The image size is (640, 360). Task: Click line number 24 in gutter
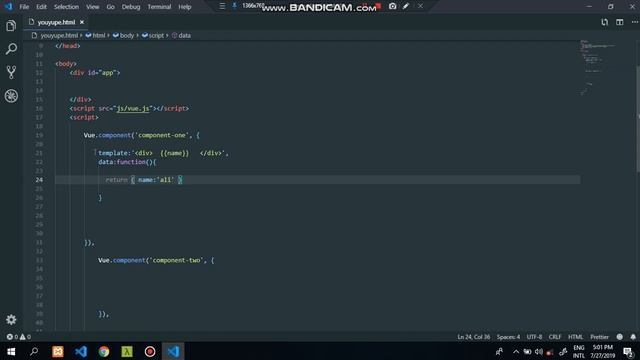coord(39,180)
